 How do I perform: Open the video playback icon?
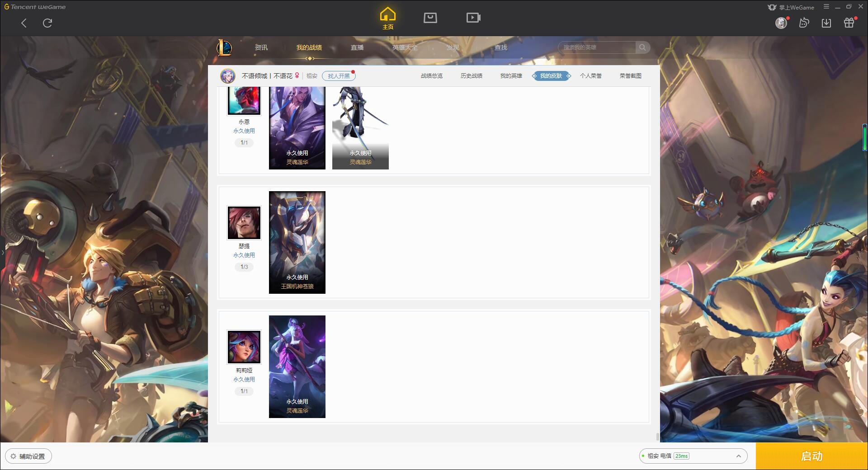pyautogui.click(x=473, y=18)
